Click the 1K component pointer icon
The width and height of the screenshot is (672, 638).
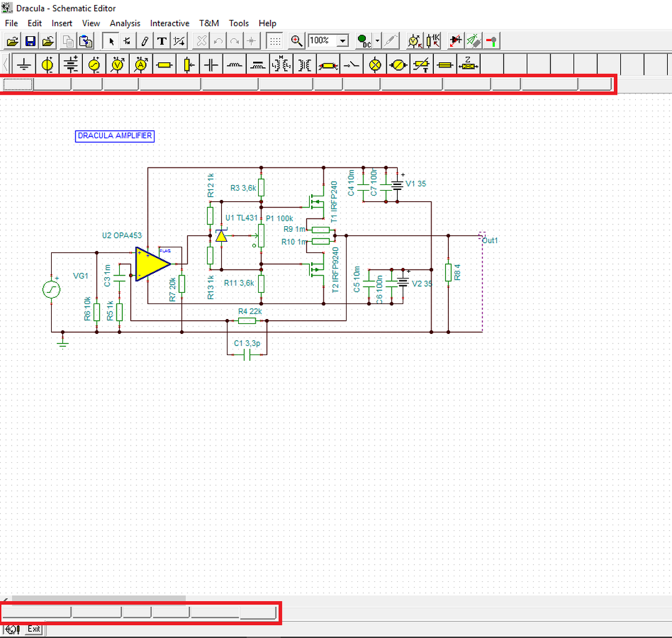tap(433, 41)
